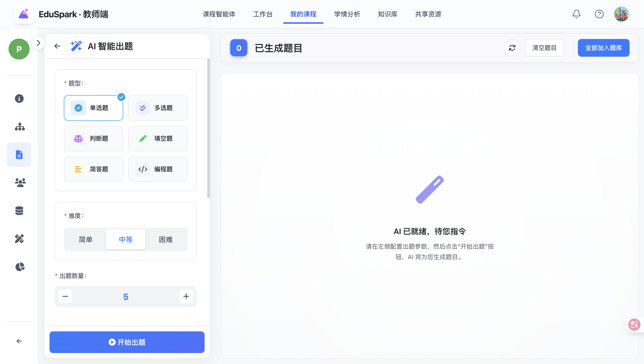Click the translate floating button

click(x=634, y=325)
